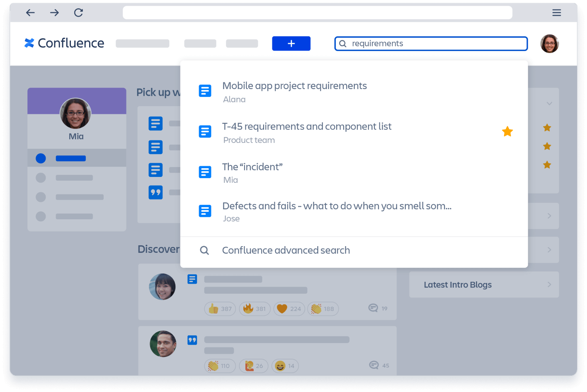
Task: Open the browser hamburger menu
Action: click(x=556, y=12)
